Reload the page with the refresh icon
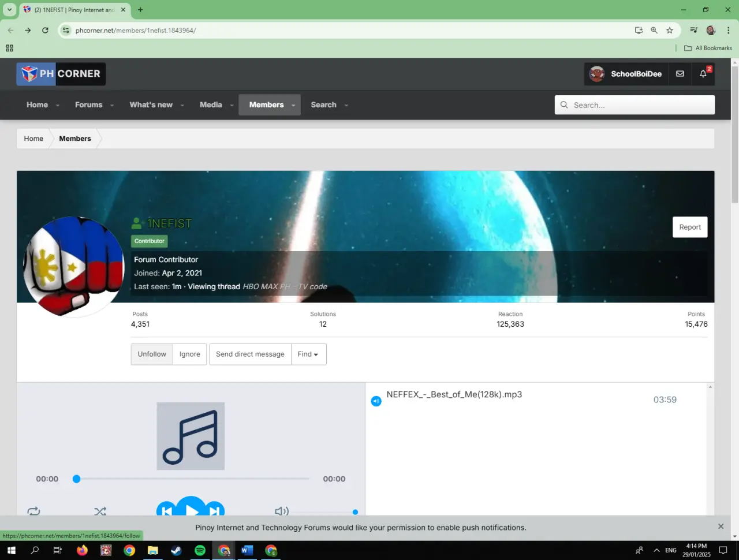The height and width of the screenshot is (560, 739). [45, 30]
